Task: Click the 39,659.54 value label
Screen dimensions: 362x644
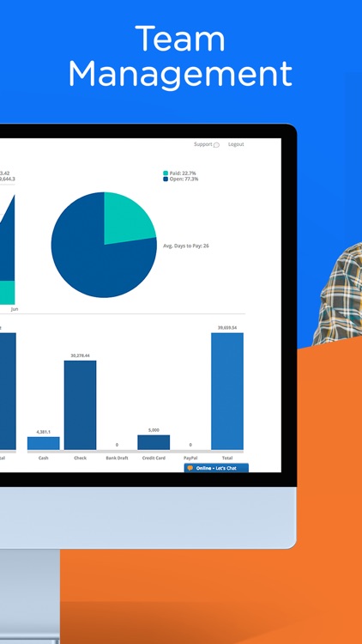Action: [227, 328]
